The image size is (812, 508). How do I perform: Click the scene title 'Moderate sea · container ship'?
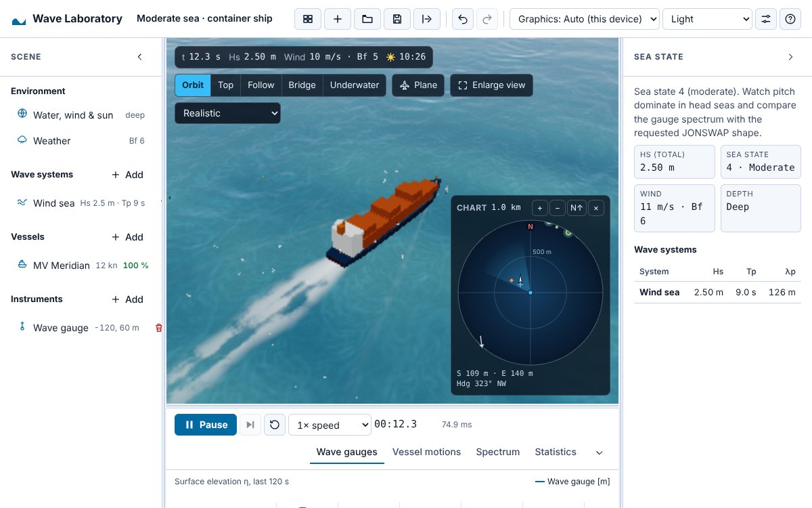click(204, 19)
